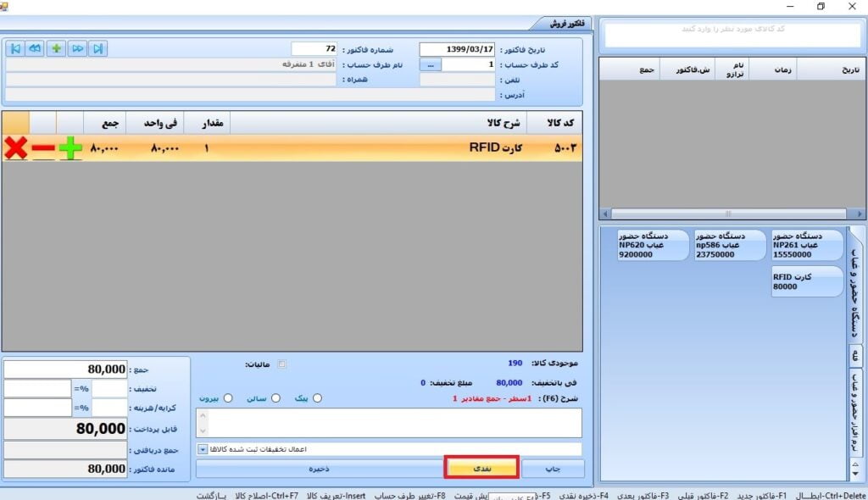
Task: Increase quantity of کارت RFID row with the green plus
Action: tap(70, 147)
